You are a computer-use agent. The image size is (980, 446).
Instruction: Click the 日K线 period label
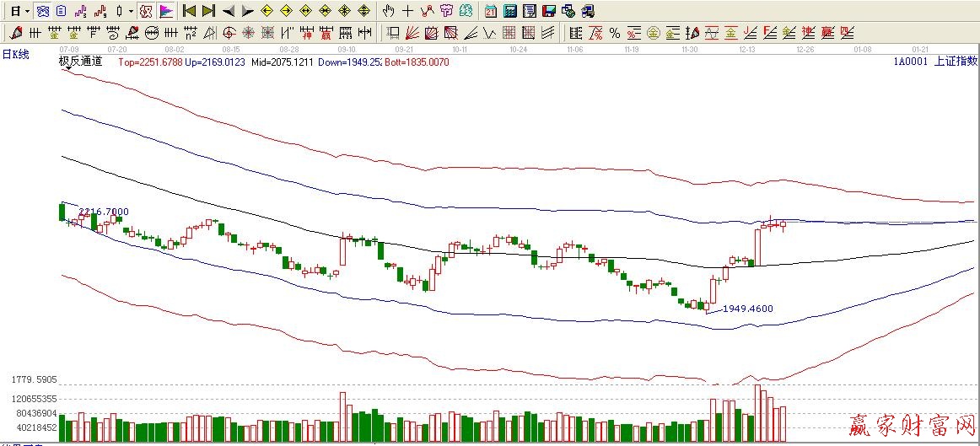click(x=15, y=54)
